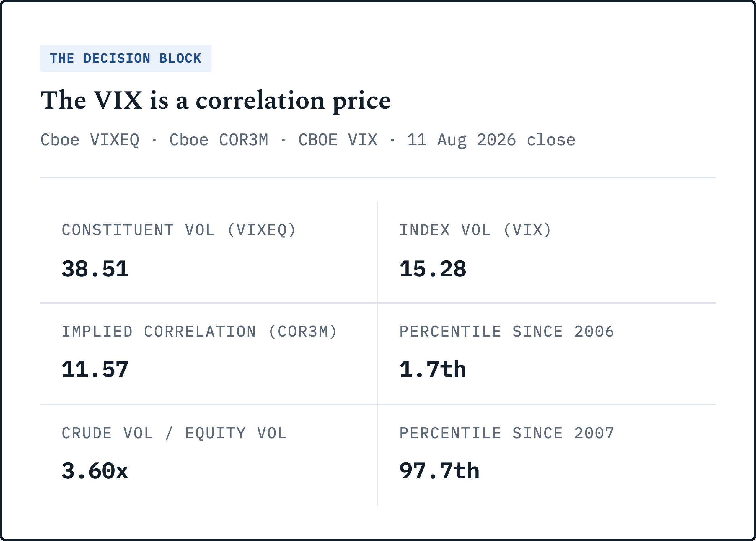The height and width of the screenshot is (541, 756).
Task: Click the Cboe COR3M source text
Action: (219, 140)
